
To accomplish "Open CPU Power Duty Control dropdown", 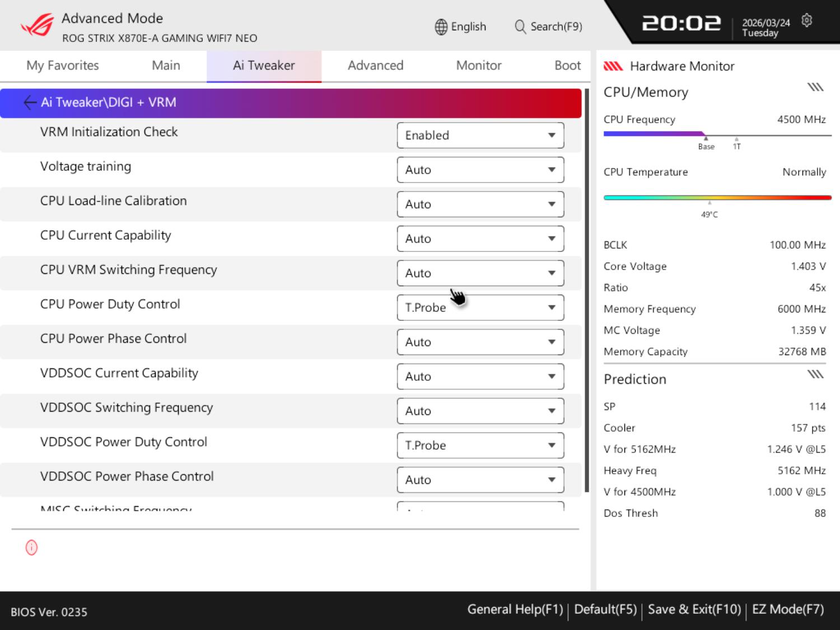I will (480, 308).
